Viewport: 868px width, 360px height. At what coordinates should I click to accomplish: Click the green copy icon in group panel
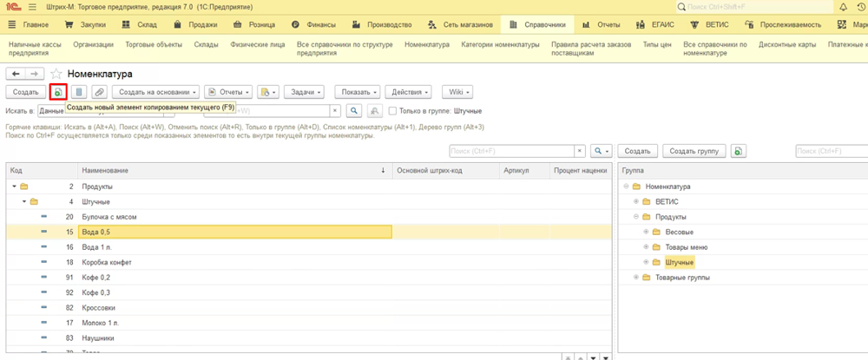click(x=738, y=151)
